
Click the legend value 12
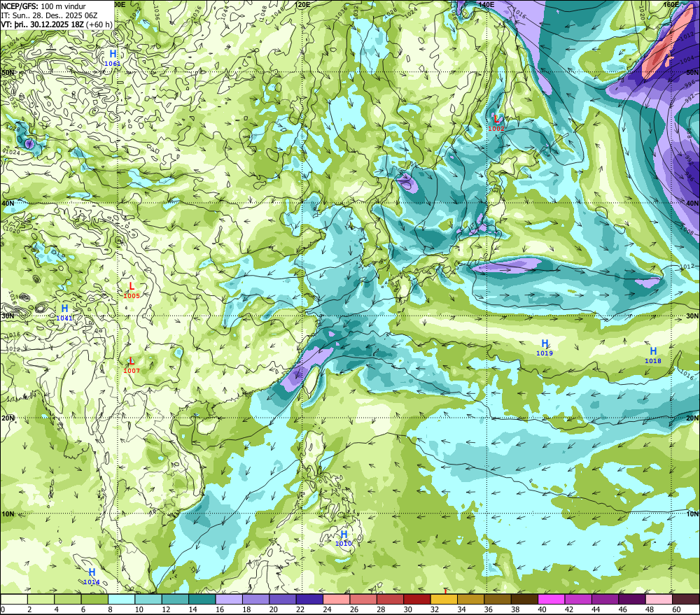[x=166, y=609]
